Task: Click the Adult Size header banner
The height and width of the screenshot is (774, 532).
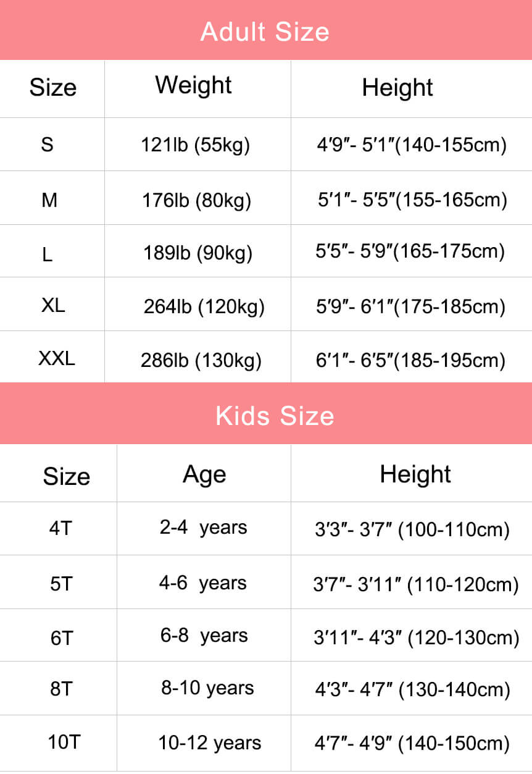Action: [x=265, y=31]
